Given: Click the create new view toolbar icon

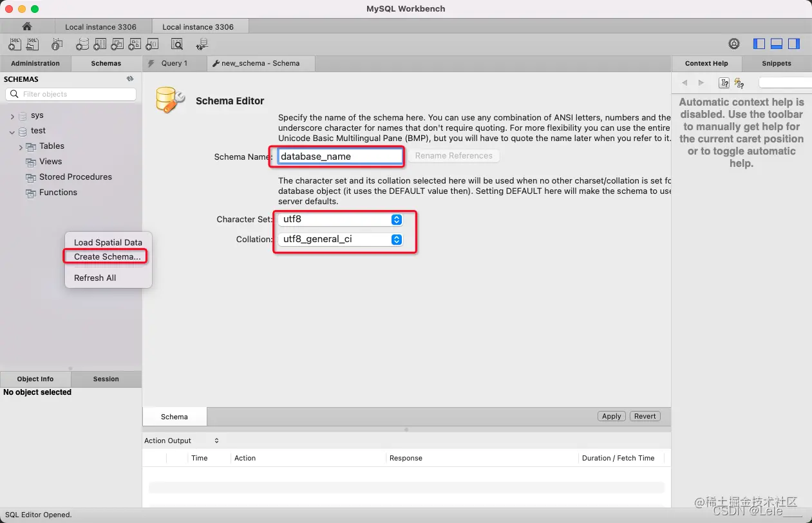Looking at the screenshot, I should pyautogui.click(x=117, y=44).
